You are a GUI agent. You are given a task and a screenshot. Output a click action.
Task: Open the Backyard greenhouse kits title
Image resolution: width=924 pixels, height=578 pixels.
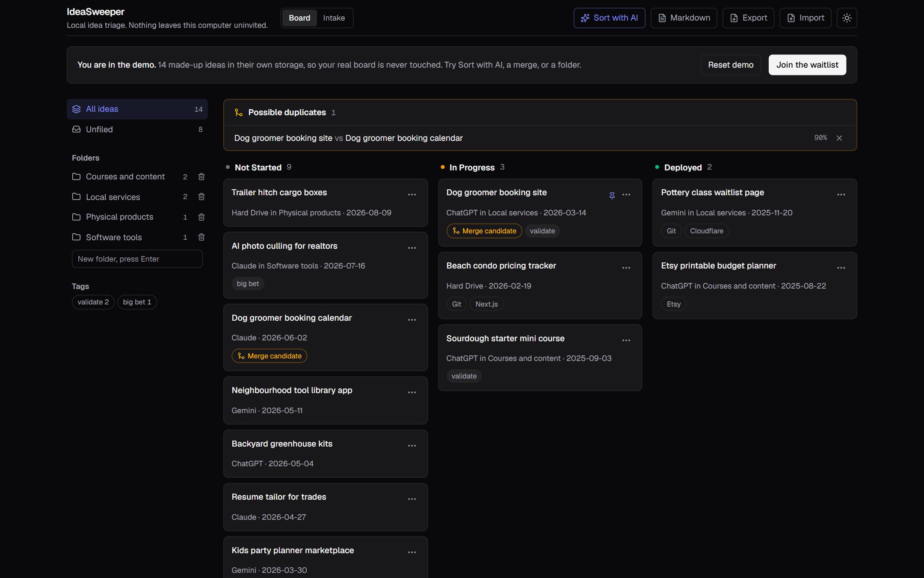click(x=282, y=444)
